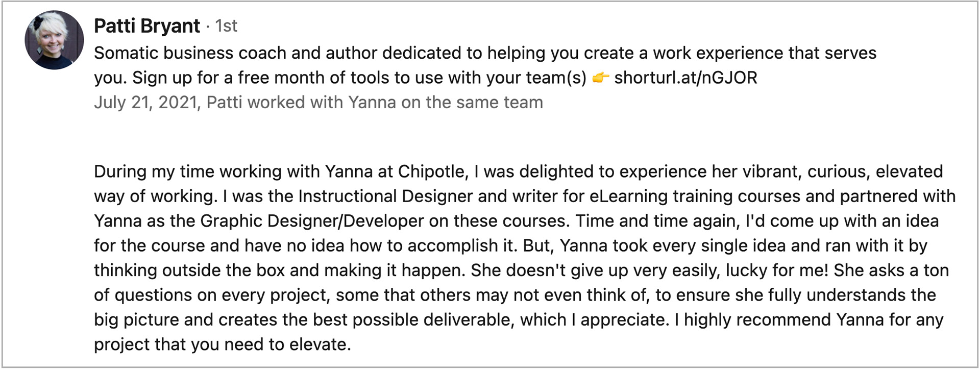Click the pointing hand emoji before shorturl
This screenshot has height=370, width=980.
tap(601, 78)
